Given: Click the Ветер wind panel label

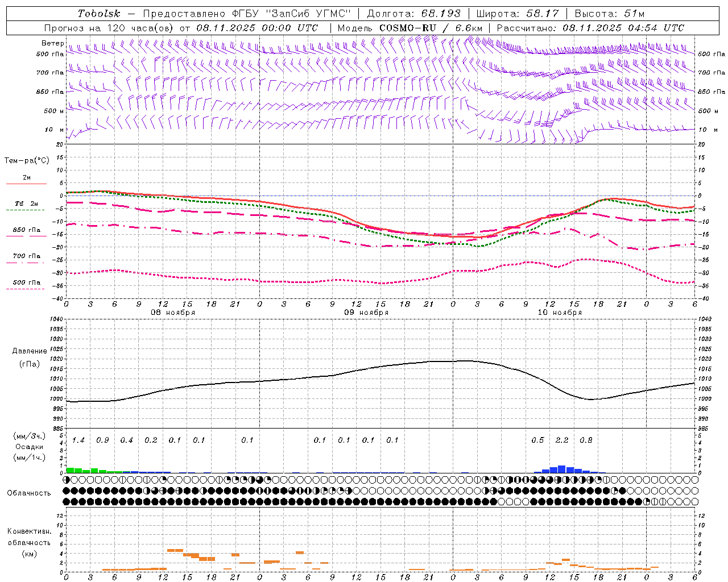Looking at the screenshot, I should [x=52, y=43].
